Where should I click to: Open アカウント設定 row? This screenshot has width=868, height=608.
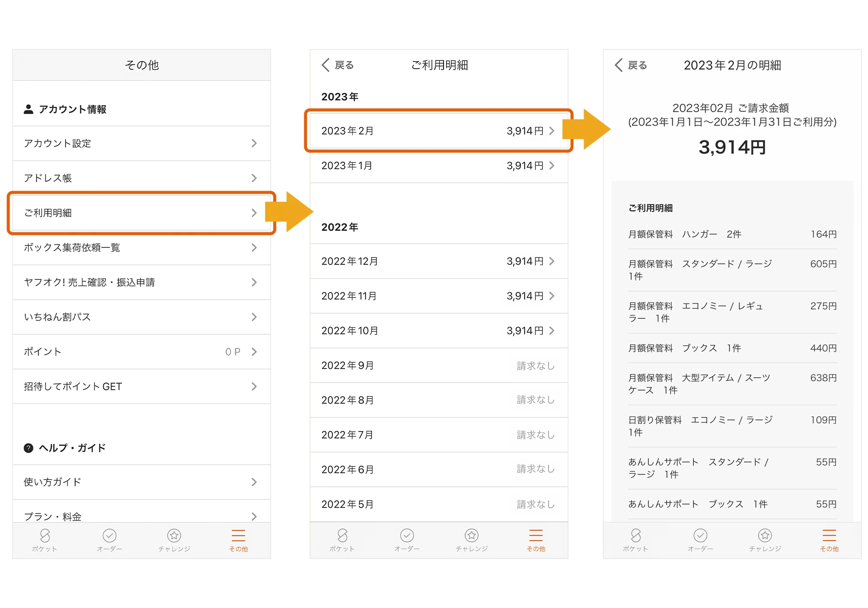(x=141, y=143)
